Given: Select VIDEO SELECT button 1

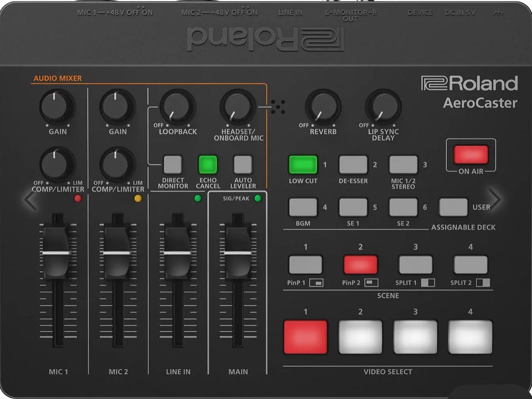Looking at the screenshot, I should coord(305,337).
